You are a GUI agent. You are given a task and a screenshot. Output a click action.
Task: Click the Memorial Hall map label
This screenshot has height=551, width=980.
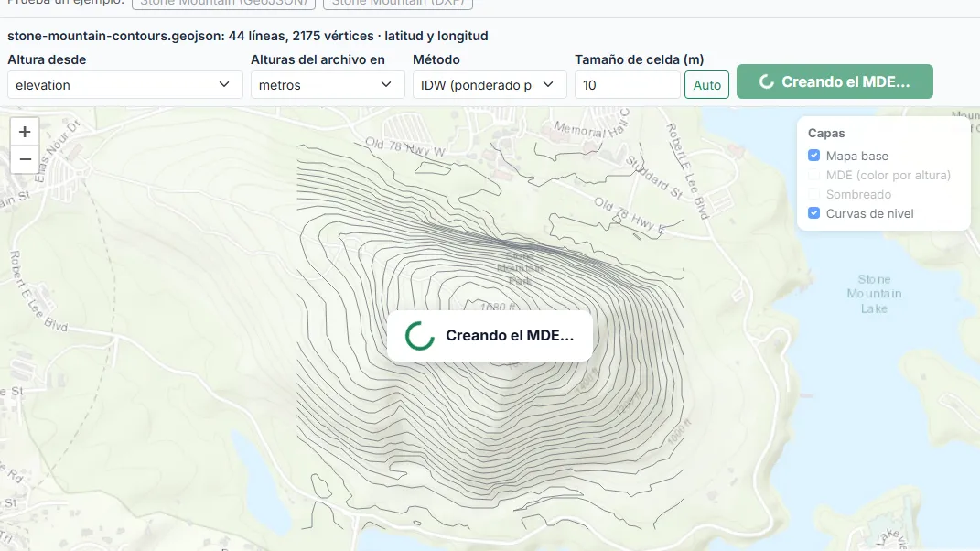tap(590, 125)
